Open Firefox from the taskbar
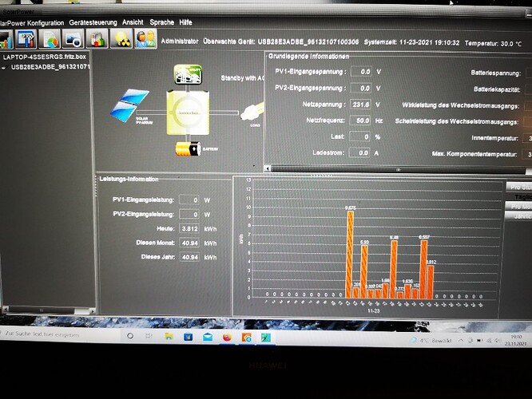The image size is (532, 399). click(227, 337)
